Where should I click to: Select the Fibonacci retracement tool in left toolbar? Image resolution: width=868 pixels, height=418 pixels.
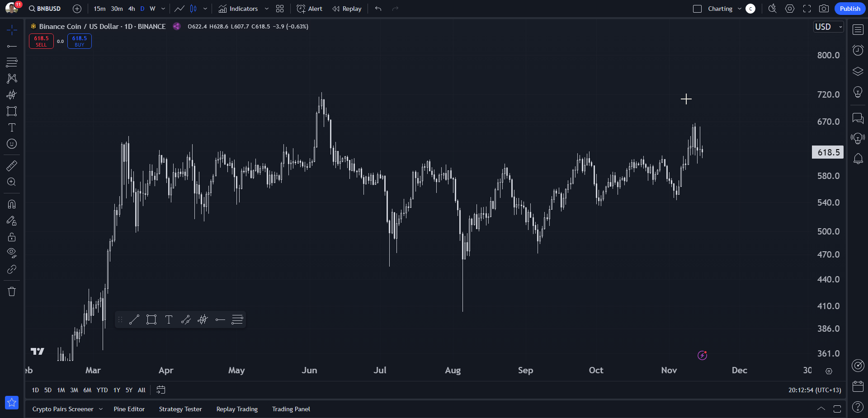[x=12, y=62]
